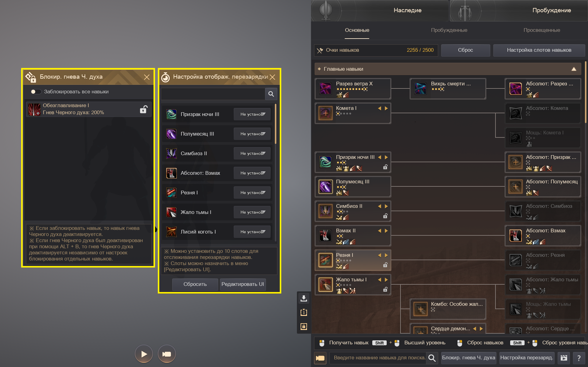Image resolution: width=588 pixels, height=367 pixels.
Task: Click the skill search magnifier icon
Action: point(432,358)
